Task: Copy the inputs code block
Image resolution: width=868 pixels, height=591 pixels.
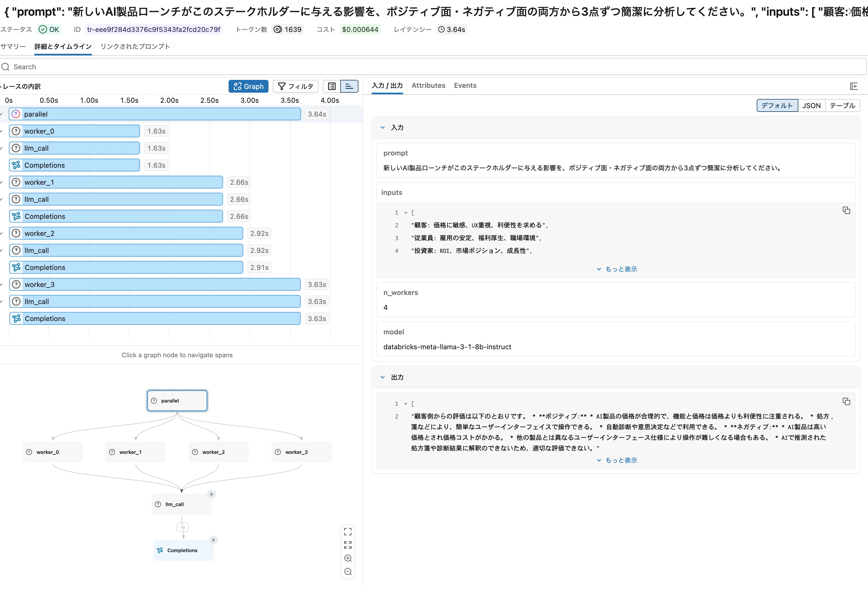Action: click(x=846, y=210)
